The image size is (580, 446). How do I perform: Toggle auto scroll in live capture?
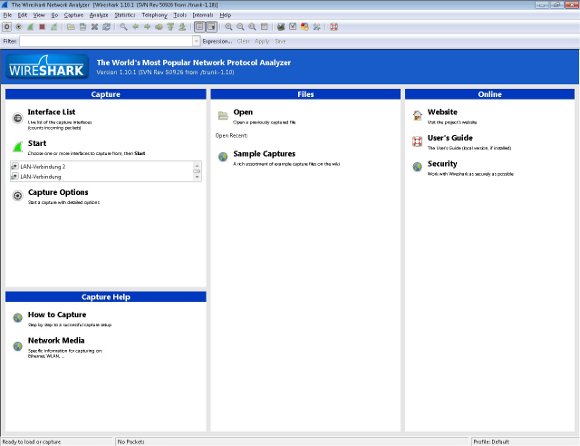pos(211,27)
